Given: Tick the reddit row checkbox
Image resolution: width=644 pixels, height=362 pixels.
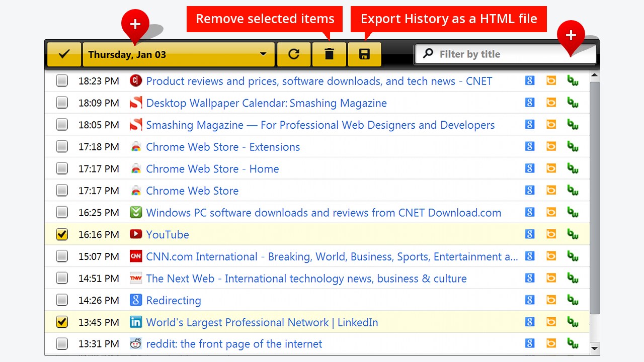Looking at the screenshot, I should click(x=62, y=344).
